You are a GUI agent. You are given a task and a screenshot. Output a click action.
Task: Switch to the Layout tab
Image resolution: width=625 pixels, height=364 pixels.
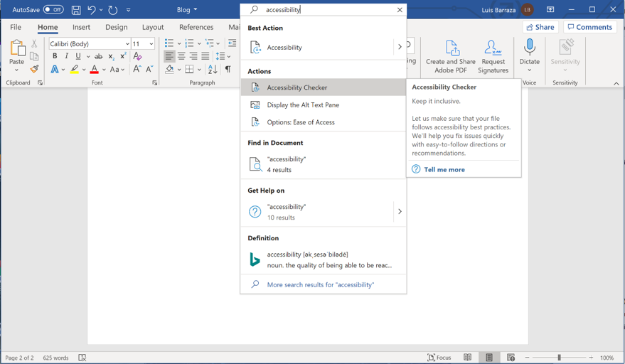153,27
